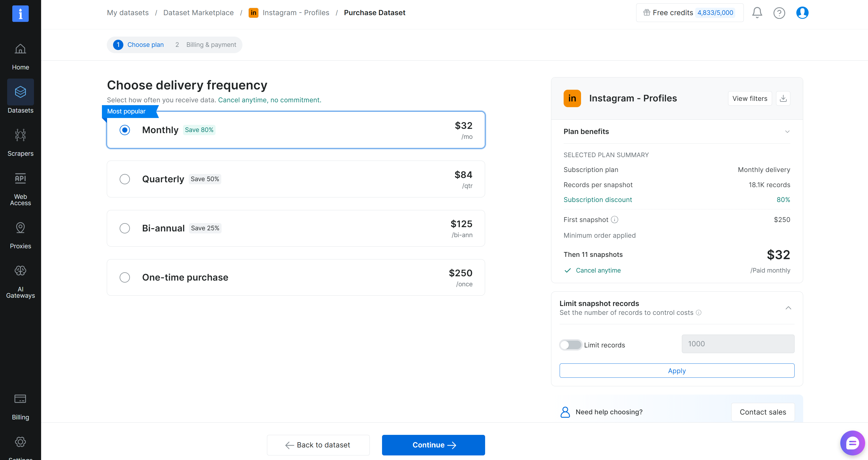Collapse the Limit snapshot records panel
Screen dimensions: 868x460
point(788,308)
